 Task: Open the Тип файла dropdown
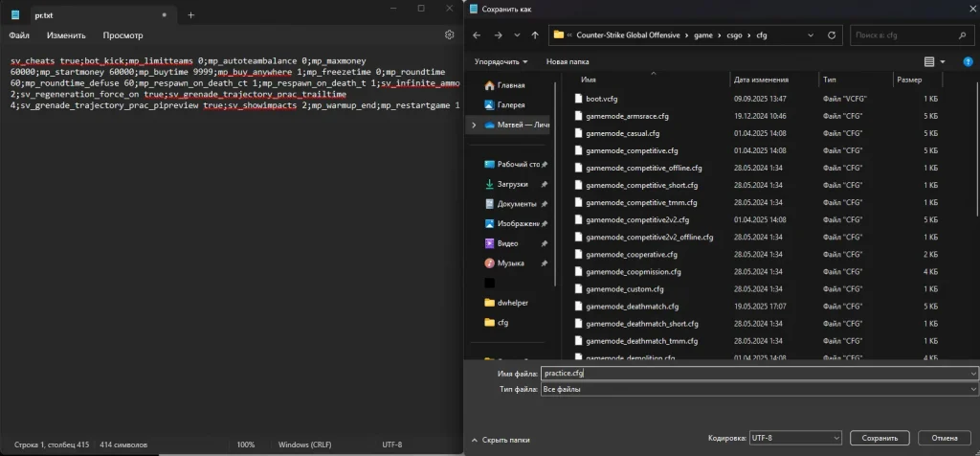point(756,389)
